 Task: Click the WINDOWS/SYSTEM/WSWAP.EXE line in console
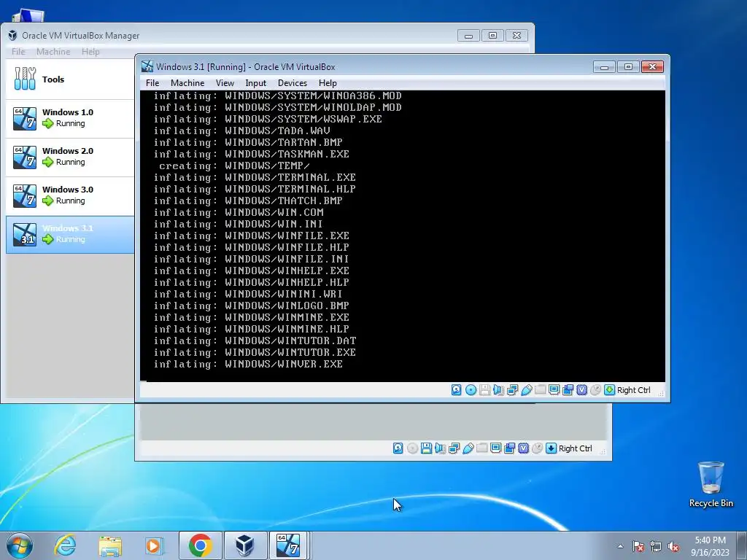[268, 119]
